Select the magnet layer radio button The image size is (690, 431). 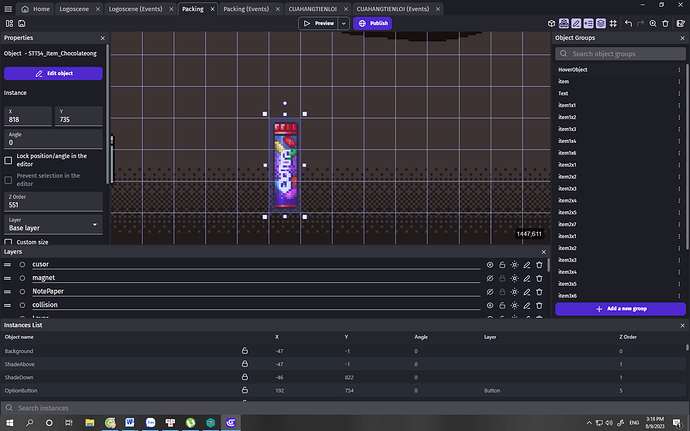click(22, 278)
